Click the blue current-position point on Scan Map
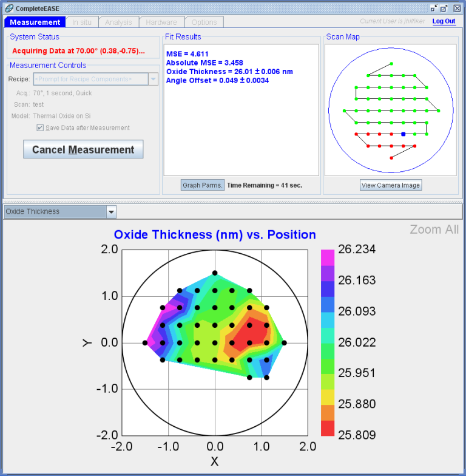Image resolution: width=466 pixels, height=476 pixels. click(403, 134)
